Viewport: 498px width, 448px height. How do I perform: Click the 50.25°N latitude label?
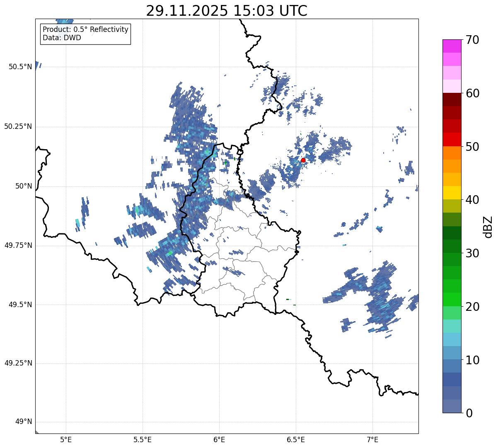pos(18,126)
